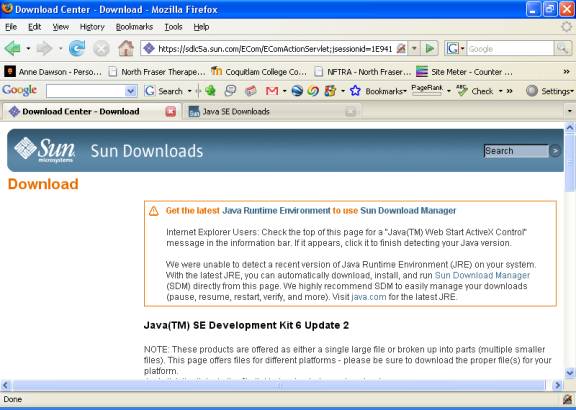Screen dimensions: 576x410
Task: Close the Download Center - Download tab
Action: (170, 111)
